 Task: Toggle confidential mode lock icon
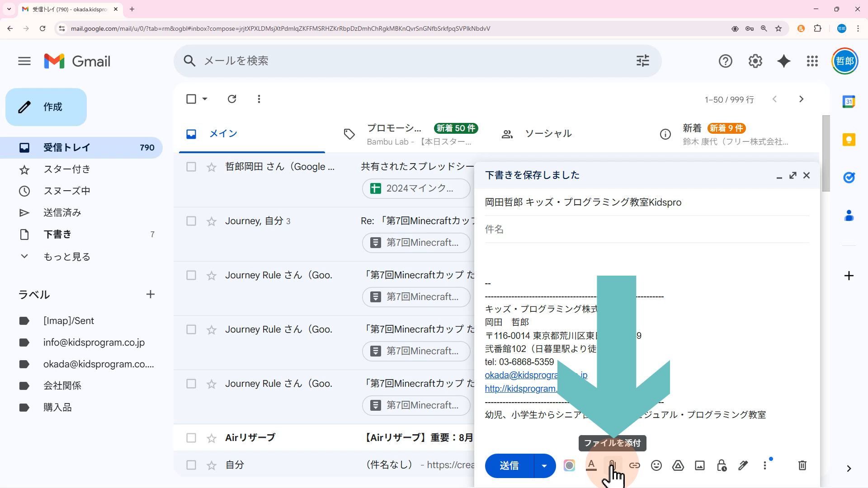click(x=722, y=465)
